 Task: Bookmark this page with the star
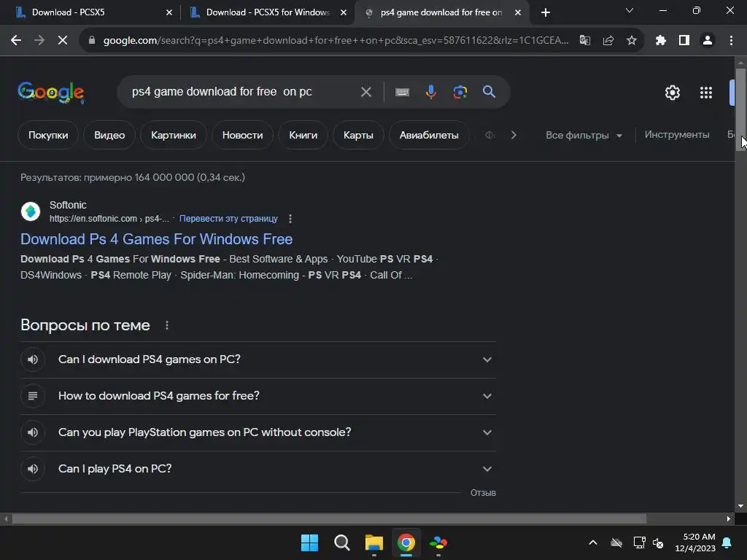coord(632,41)
